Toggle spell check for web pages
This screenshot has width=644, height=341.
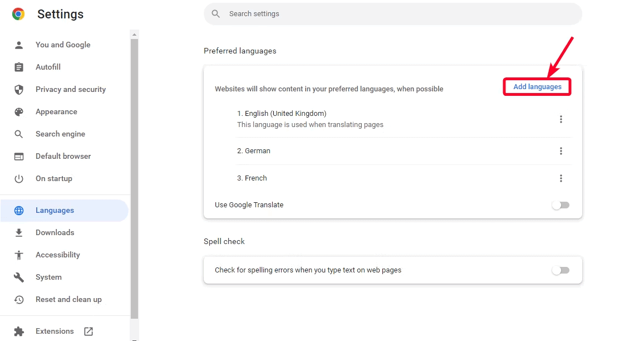point(560,270)
